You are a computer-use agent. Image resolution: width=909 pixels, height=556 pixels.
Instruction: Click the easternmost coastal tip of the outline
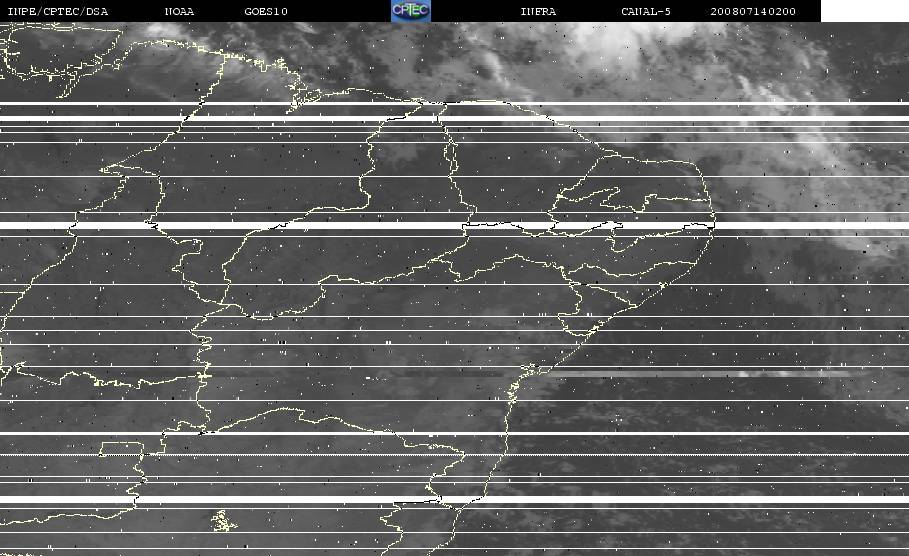[x=714, y=223]
